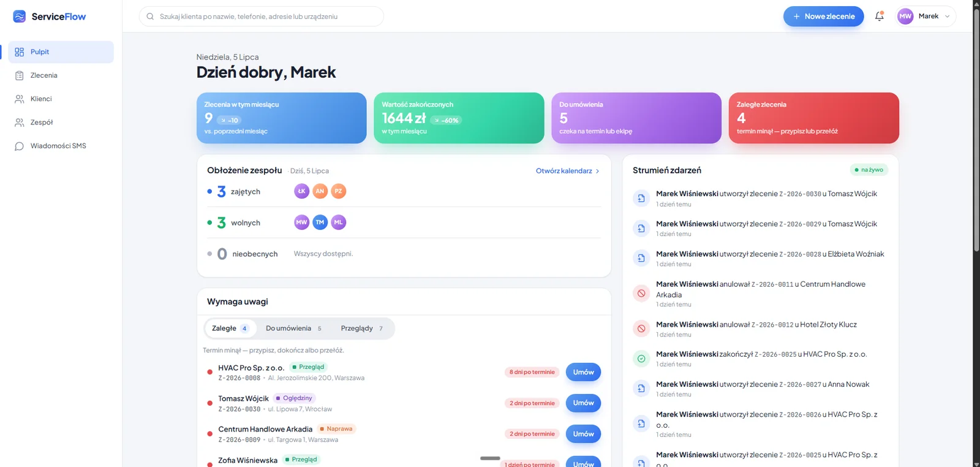Screen dimensions: 980x467
Task: Click the ServiceFlow logo icon
Action: point(19,17)
